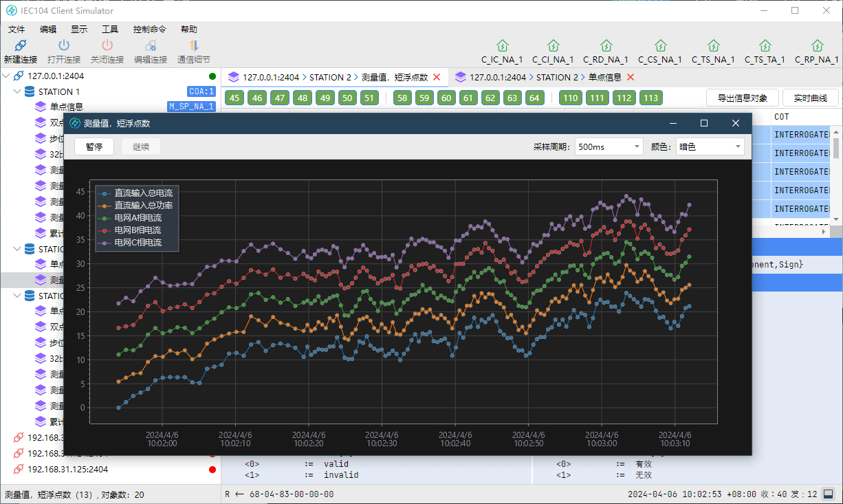Click the 新建连接 new connection icon
The image size is (843, 504).
20,46
